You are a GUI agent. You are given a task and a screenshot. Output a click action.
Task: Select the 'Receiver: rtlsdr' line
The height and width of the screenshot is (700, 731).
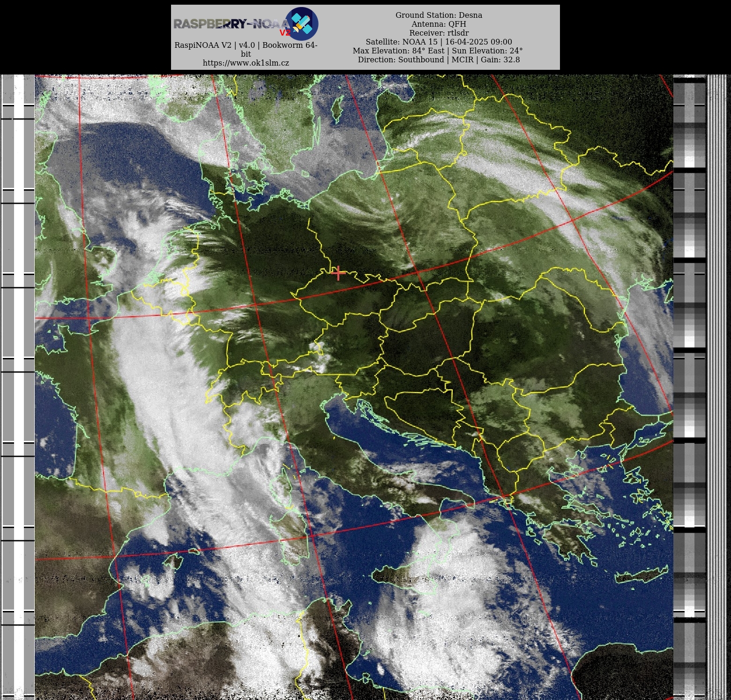[439, 33]
